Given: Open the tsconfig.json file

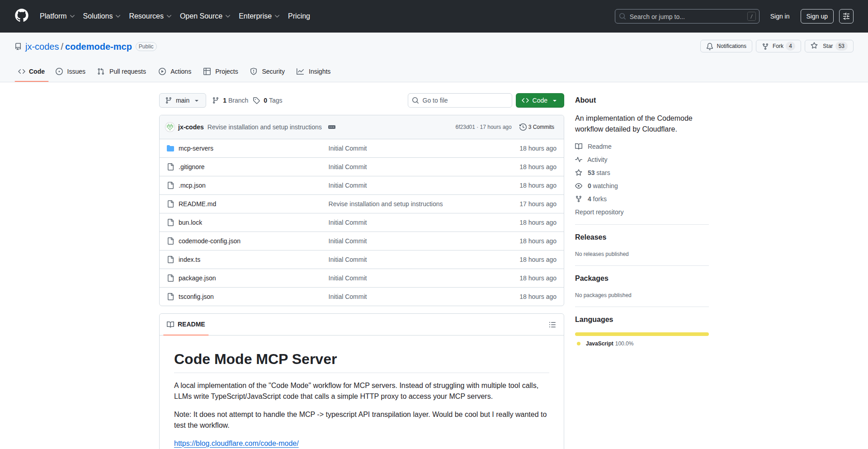Looking at the screenshot, I should [196, 297].
